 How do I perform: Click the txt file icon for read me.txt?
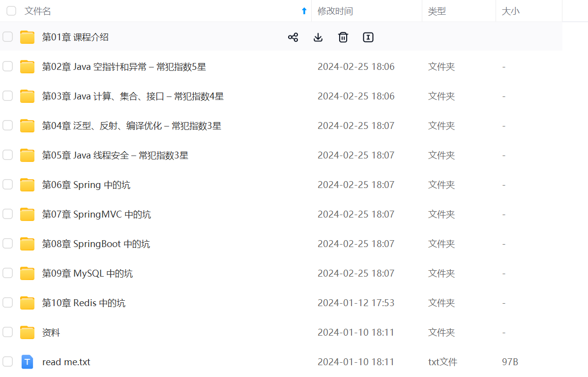click(28, 362)
